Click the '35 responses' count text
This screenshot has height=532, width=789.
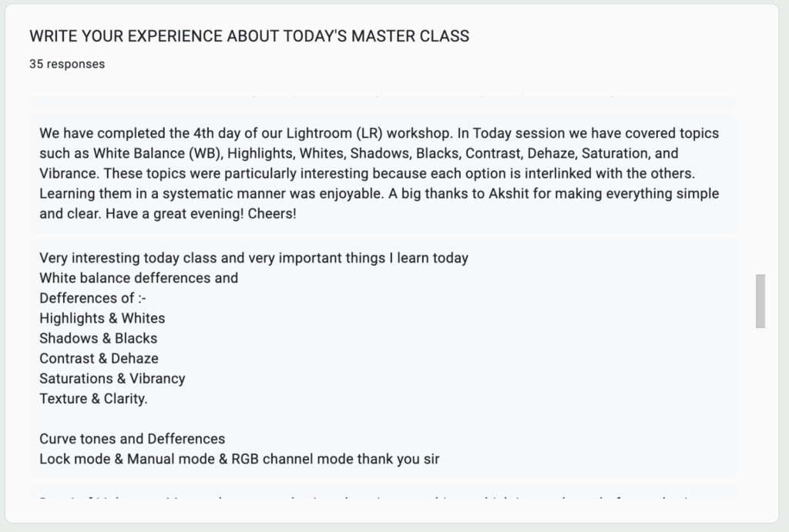pos(67,64)
